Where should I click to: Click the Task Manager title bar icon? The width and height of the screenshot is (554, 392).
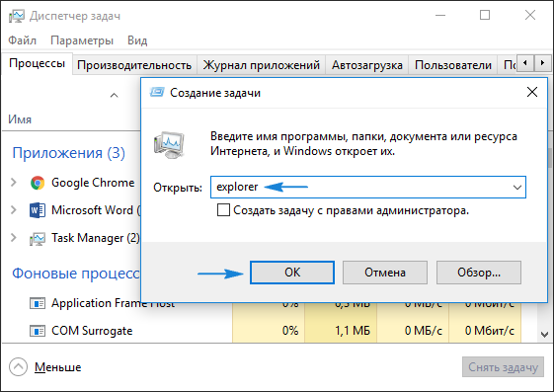tap(17, 16)
